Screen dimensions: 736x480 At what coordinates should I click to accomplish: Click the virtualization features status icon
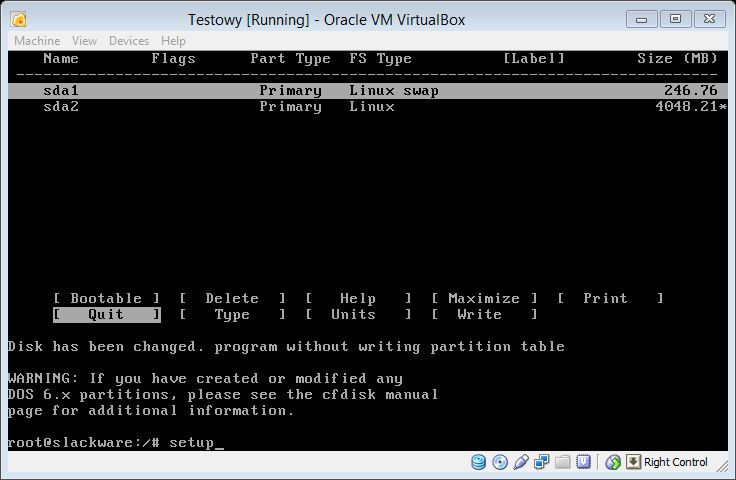tap(583, 462)
